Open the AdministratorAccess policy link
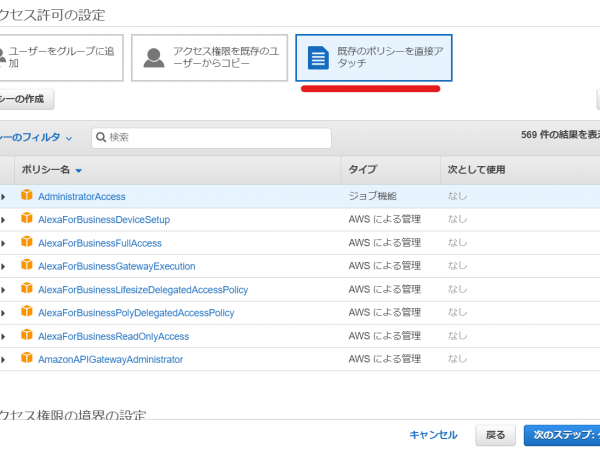Image resolution: width=600 pixels, height=450 pixels. [x=82, y=197]
